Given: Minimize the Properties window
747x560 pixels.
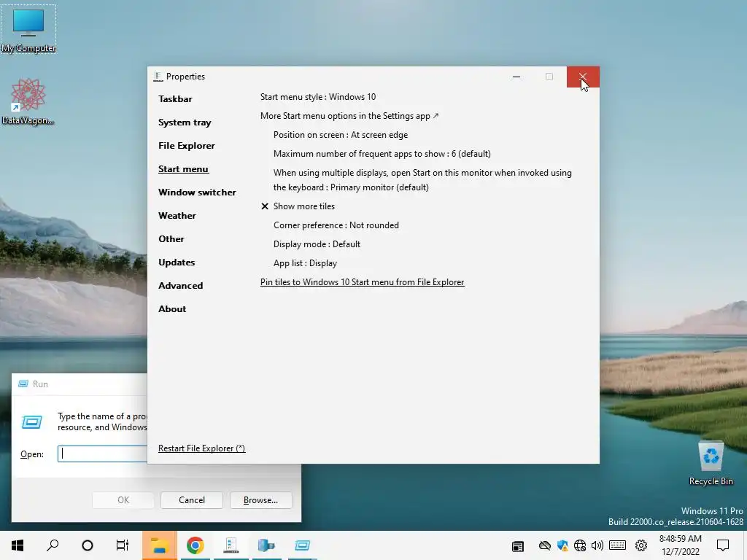Looking at the screenshot, I should click(x=516, y=77).
